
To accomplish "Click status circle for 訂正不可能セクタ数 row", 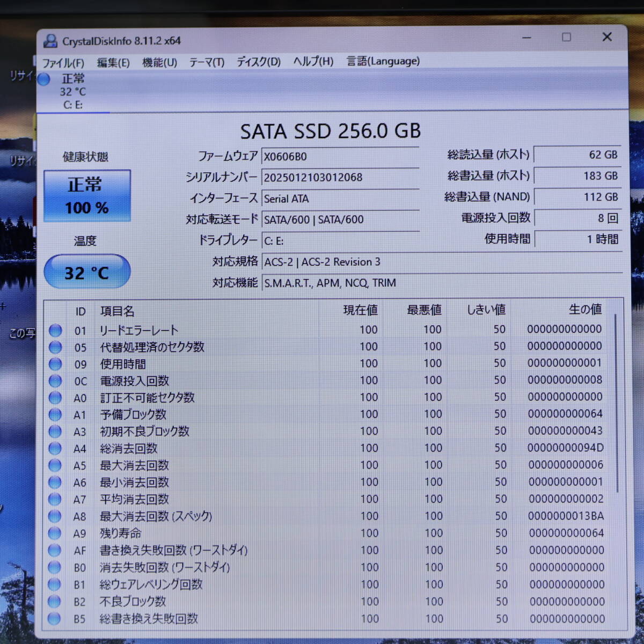I will [55, 398].
